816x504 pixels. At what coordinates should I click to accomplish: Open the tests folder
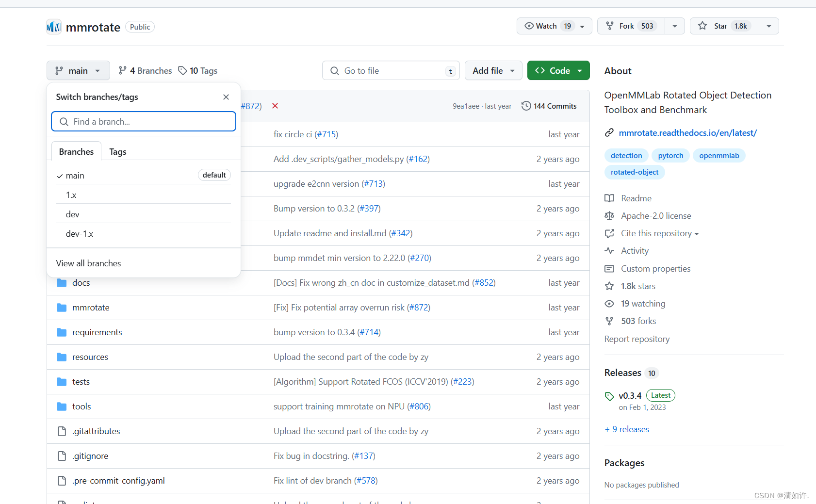[81, 382]
